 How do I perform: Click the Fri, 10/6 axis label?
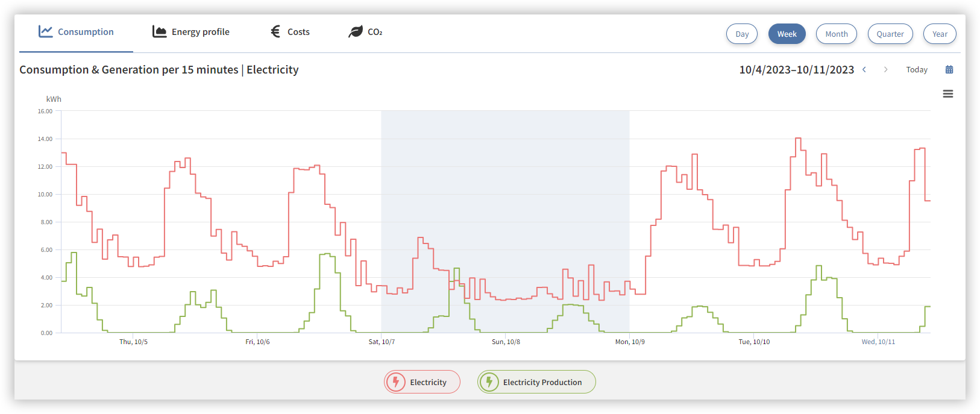pyautogui.click(x=257, y=342)
